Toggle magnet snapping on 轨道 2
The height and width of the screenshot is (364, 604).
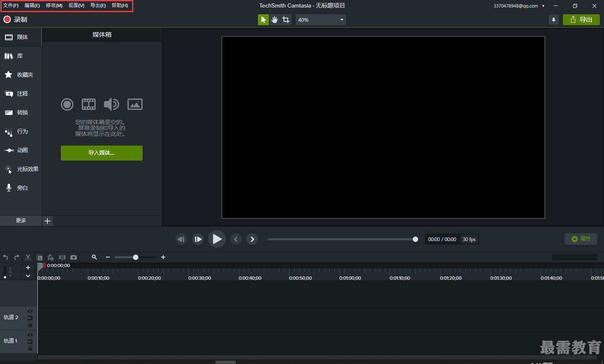point(30,318)
